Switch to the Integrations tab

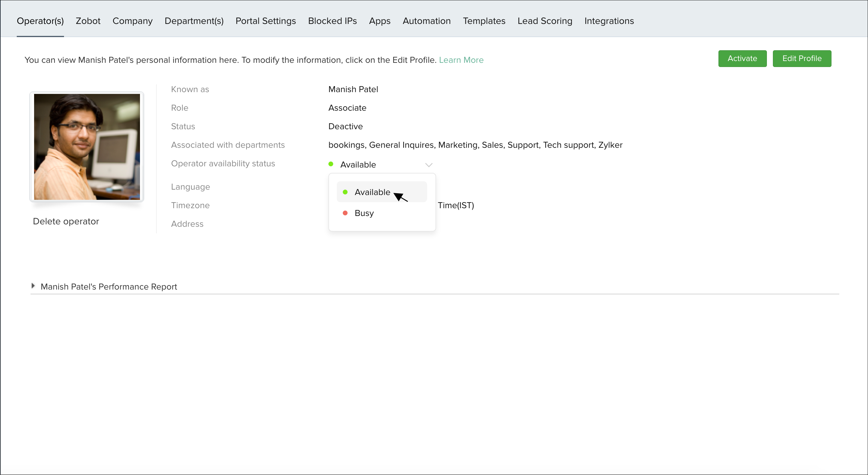[x=609, y=21]
